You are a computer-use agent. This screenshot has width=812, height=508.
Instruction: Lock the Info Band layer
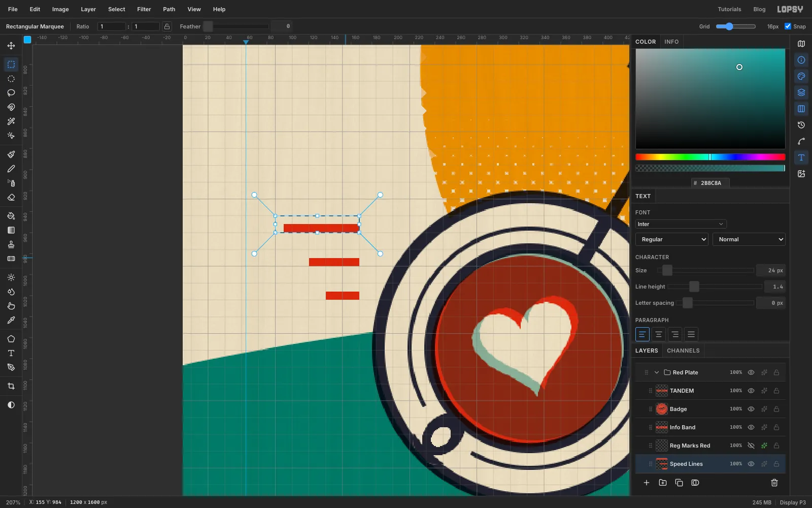pos(776,427)
